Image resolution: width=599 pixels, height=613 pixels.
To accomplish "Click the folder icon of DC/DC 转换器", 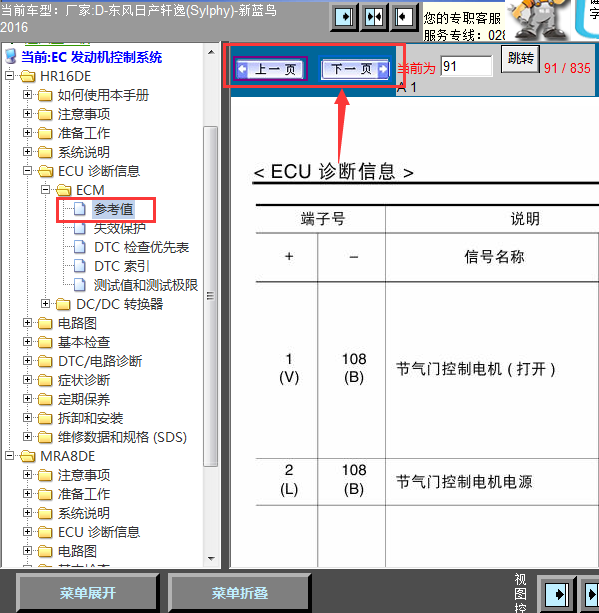I will click(x=63, y=304).
